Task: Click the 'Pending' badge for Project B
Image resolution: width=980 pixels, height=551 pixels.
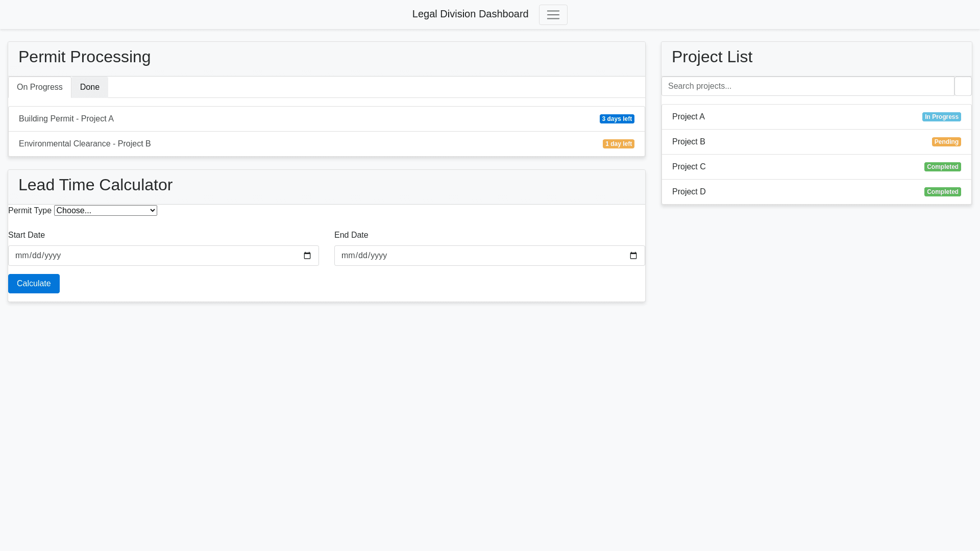Action: [x=946, y=142]
